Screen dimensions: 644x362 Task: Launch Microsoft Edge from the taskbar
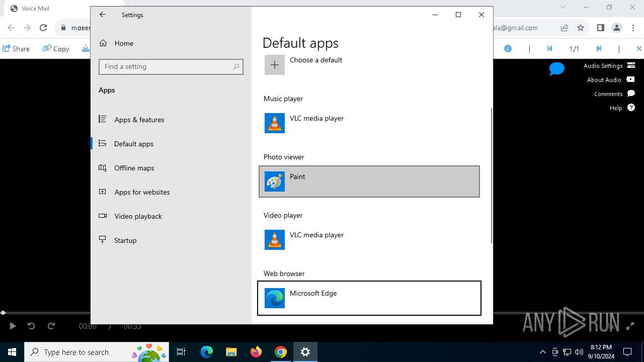click(x=207, y=352)
